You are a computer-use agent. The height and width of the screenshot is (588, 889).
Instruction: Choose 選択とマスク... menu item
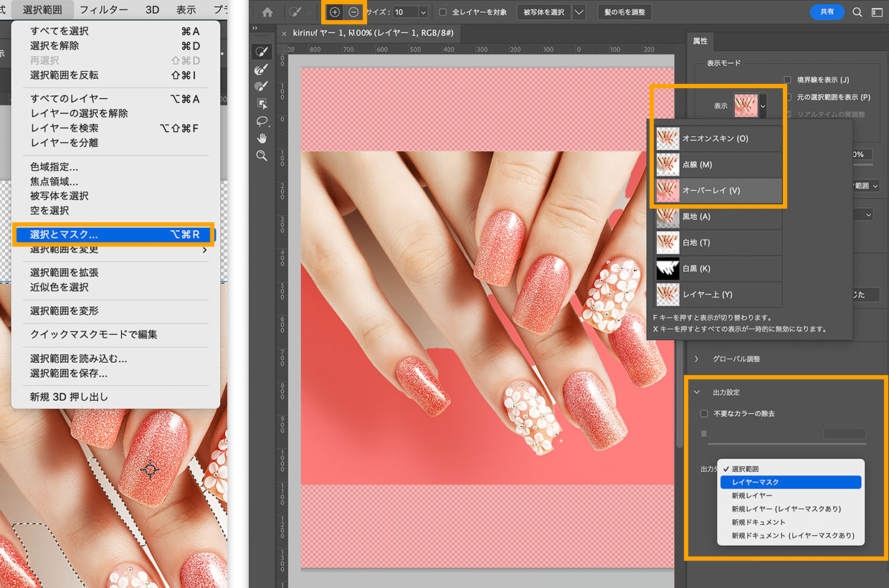[115, 234]
